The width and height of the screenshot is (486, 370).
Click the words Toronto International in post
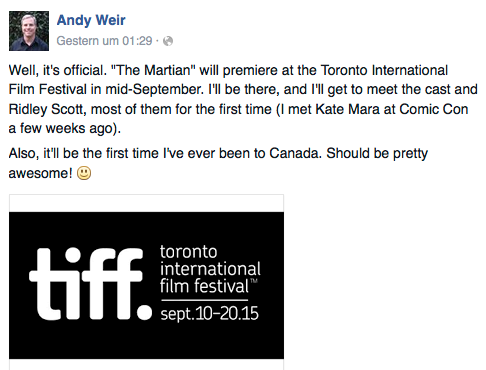point(384,70)
